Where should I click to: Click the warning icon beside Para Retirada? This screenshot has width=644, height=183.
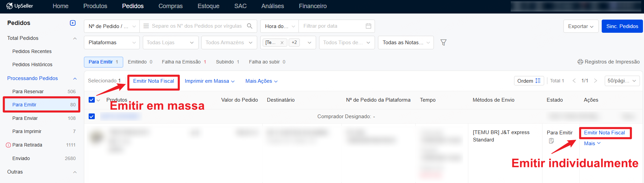[8, 145]
